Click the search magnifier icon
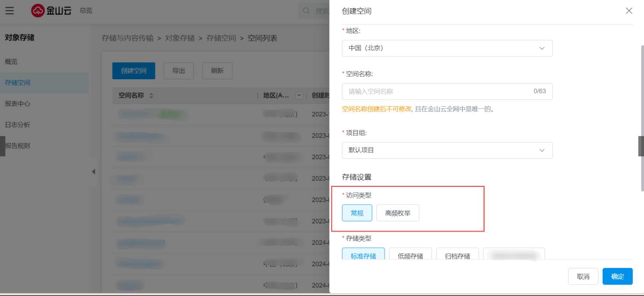Viewport: 644px width, 296px height. (x=306, y=11)
